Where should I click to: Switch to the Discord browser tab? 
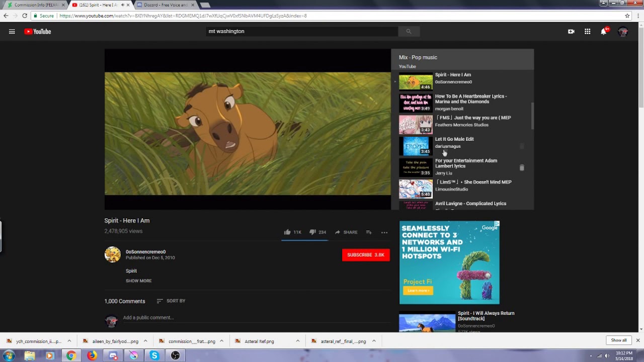pyautogui.click(x=166, y=5)
